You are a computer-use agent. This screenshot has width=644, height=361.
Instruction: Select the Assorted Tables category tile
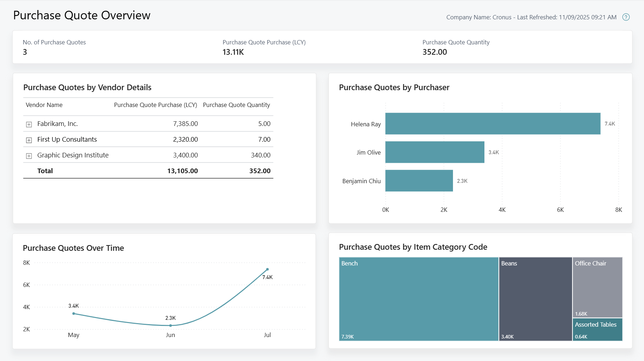tap(597, 329)
